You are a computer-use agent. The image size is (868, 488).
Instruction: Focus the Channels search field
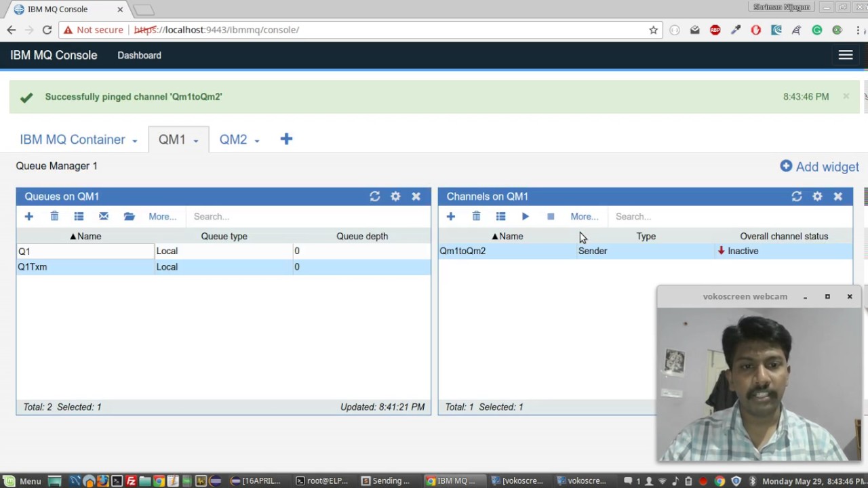tap(731, 217)
